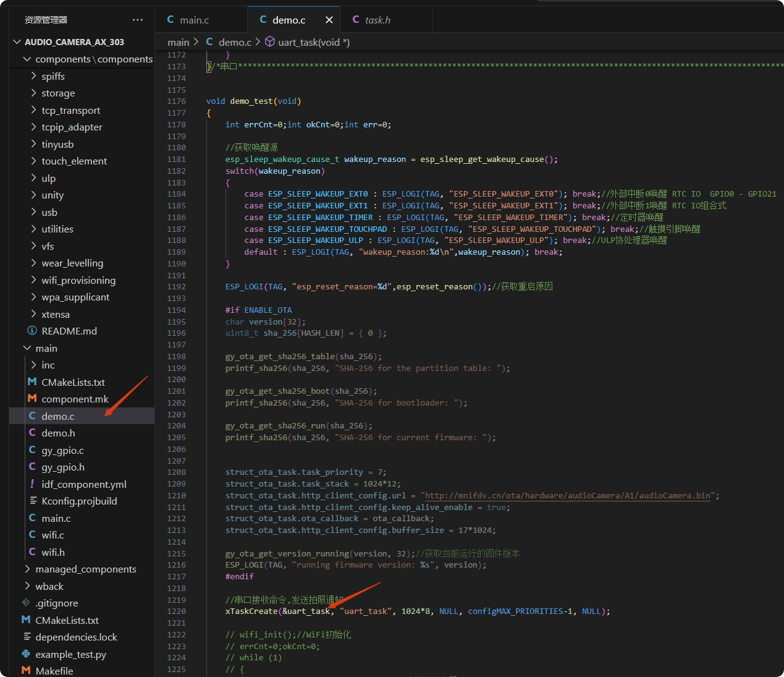Click the audioCamera.bin OTA URL link
The height and width of the screenshot is (677, 784).
coord(567,495)
